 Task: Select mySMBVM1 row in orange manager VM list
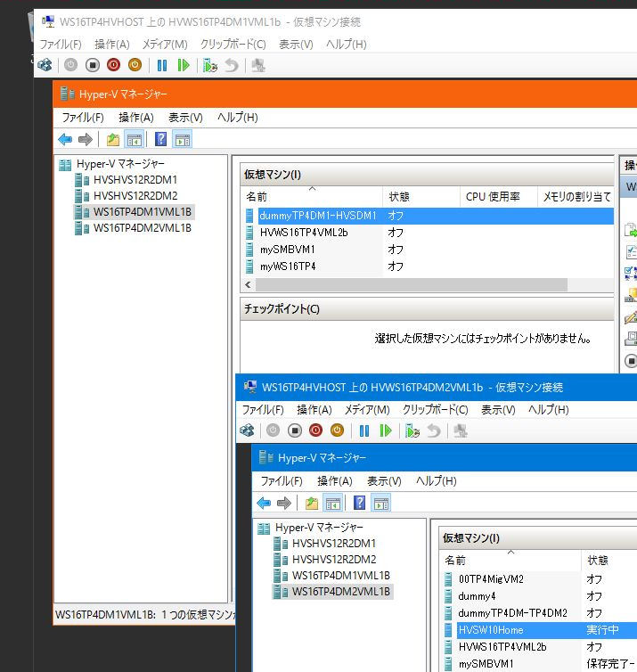(x=429, y=250)
